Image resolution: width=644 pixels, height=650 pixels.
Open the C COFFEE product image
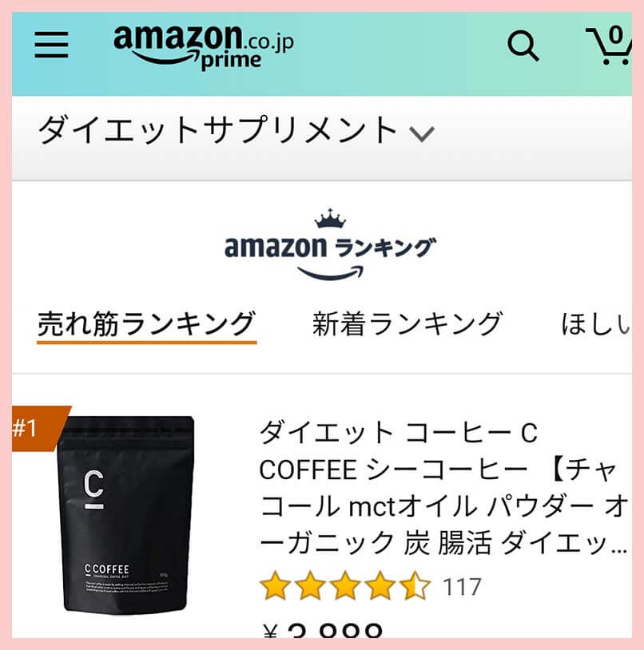(x=125, y=514)
